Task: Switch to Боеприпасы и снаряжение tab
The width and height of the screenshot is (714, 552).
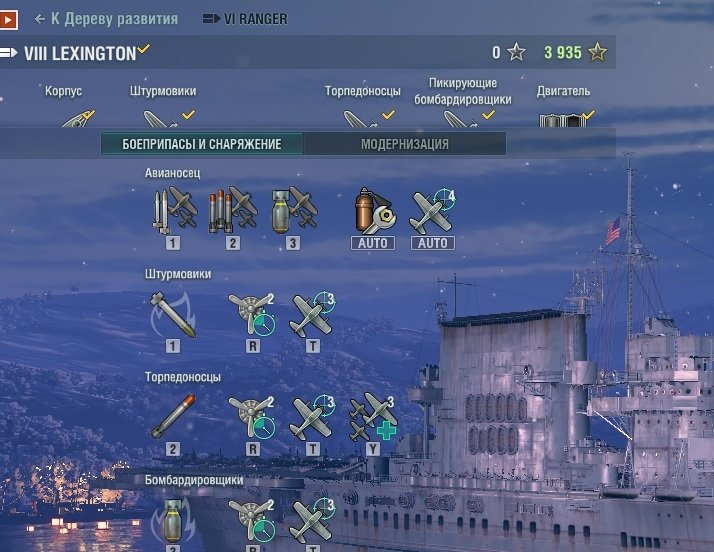Action: pyautogui.click(x=202, y=144)
